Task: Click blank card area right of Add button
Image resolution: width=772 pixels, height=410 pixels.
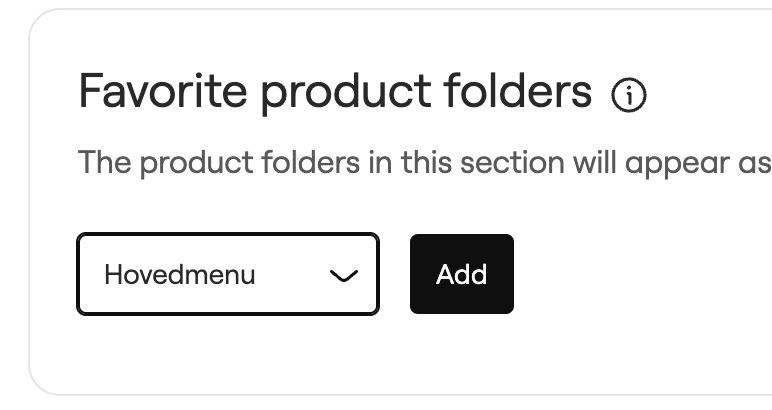Action: pyautogui.click(x=640, y=274)
